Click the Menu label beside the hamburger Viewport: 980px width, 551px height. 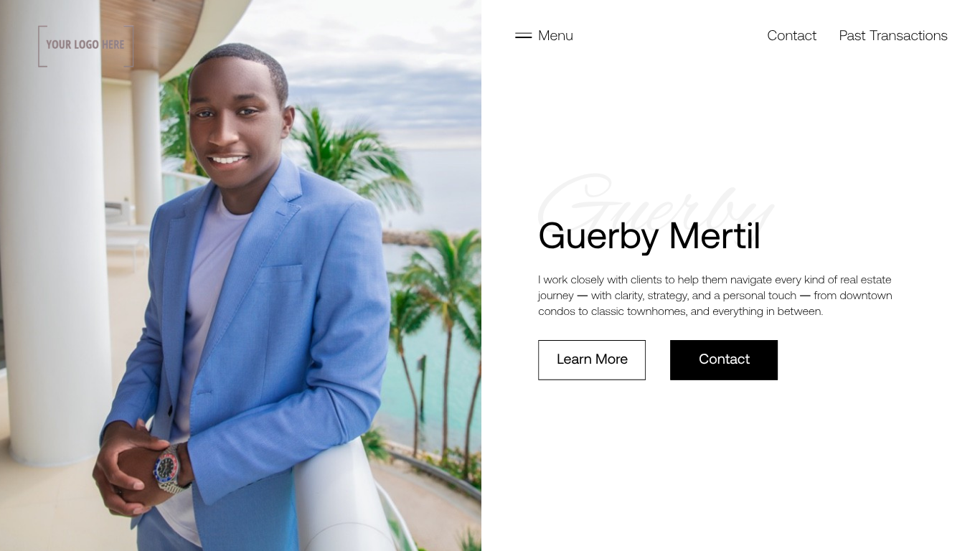coord(555,36)
